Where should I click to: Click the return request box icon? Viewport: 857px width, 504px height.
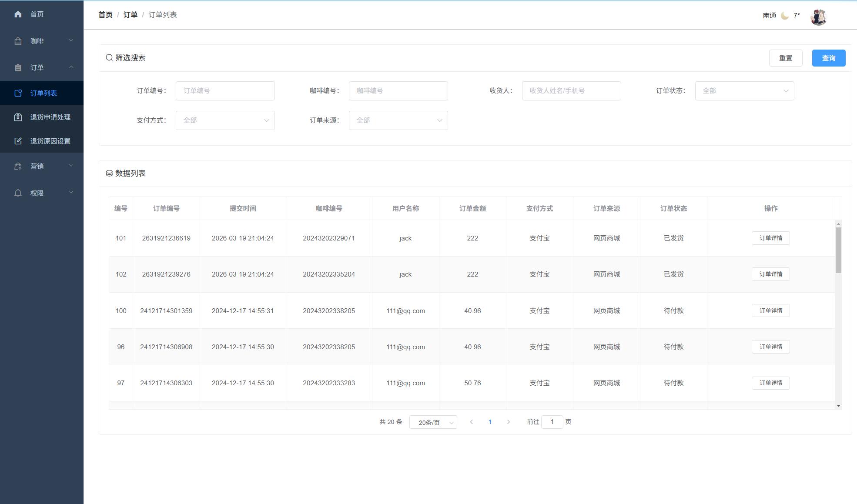pos(18,117)
